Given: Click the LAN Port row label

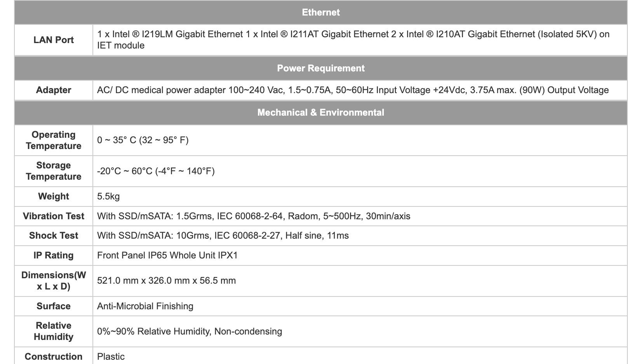Looking at the screenshot, I should [54, 40].
